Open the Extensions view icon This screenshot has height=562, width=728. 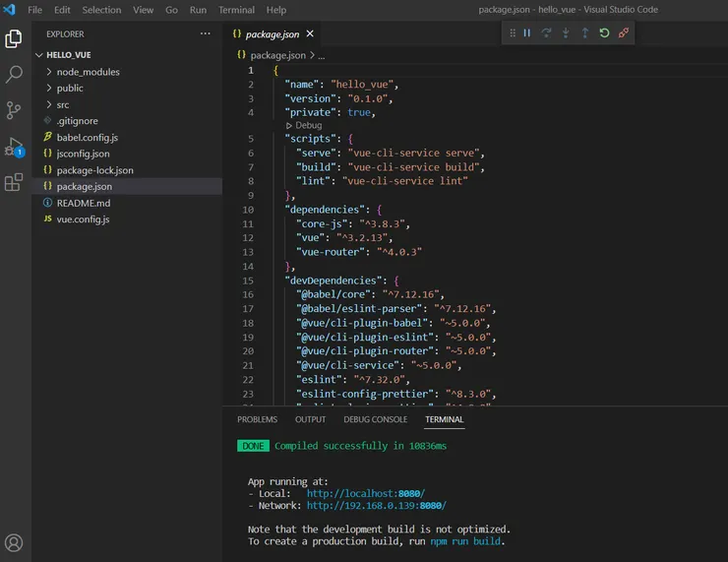pyautogui.click(x=14, y=182)
